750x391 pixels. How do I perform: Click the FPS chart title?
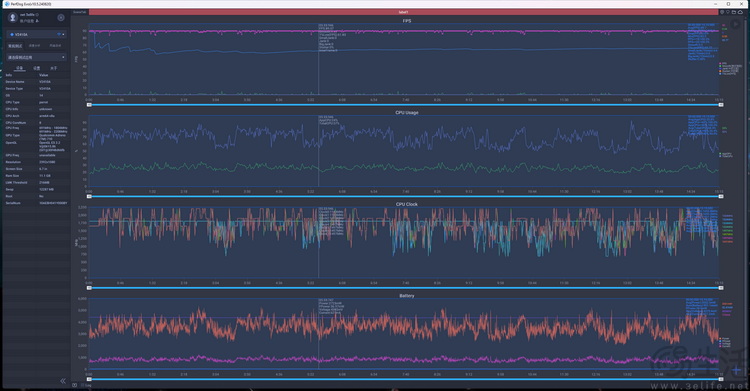[x=407, y=21]
